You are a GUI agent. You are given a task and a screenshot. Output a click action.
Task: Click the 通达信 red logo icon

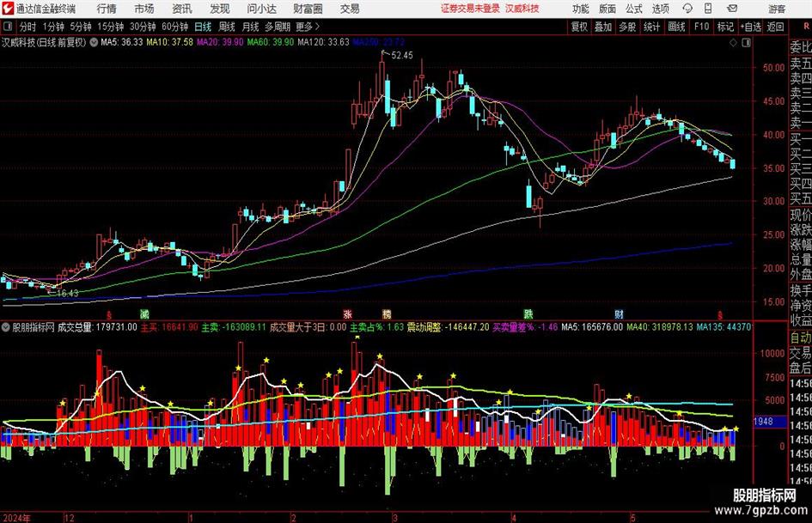[8, 9]
